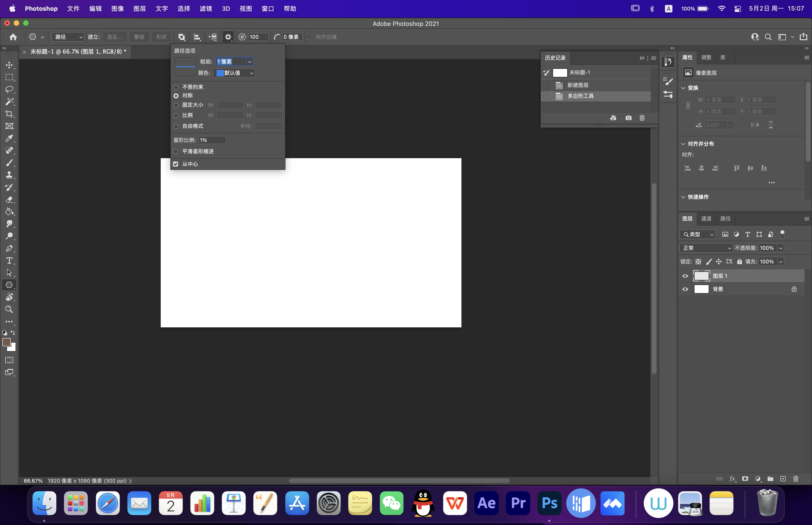Select the 不受约束 radio option
Image resolution: width=812 pixels, height=525 pixels.
pyautogui.click(x=176, y=87)
